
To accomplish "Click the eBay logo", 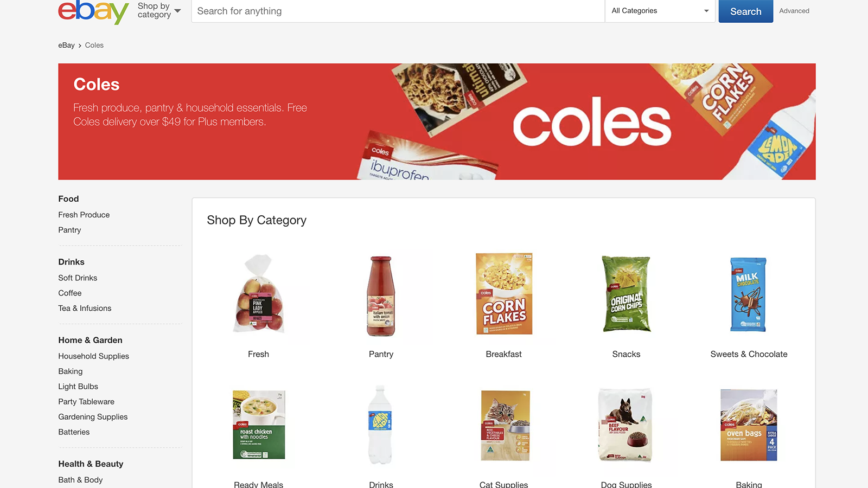I will tap(93, 11).
